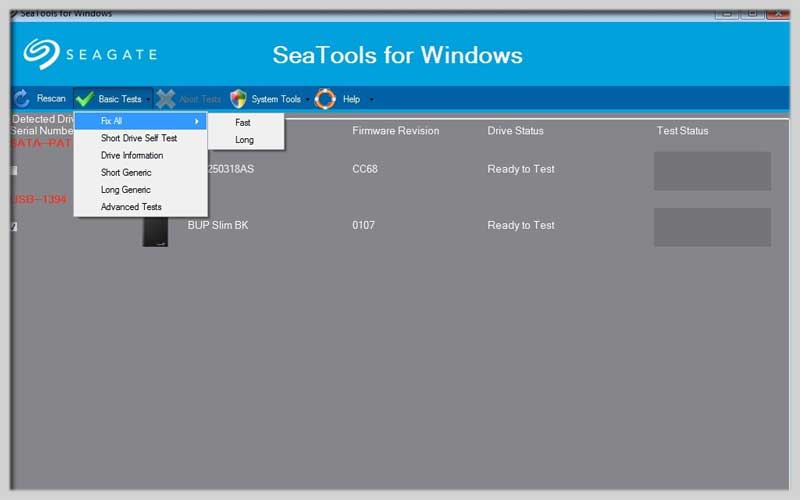This screenshot has width=800, height=500.
Task: Choose the Long option under Fix All
Action: [244, 140]
